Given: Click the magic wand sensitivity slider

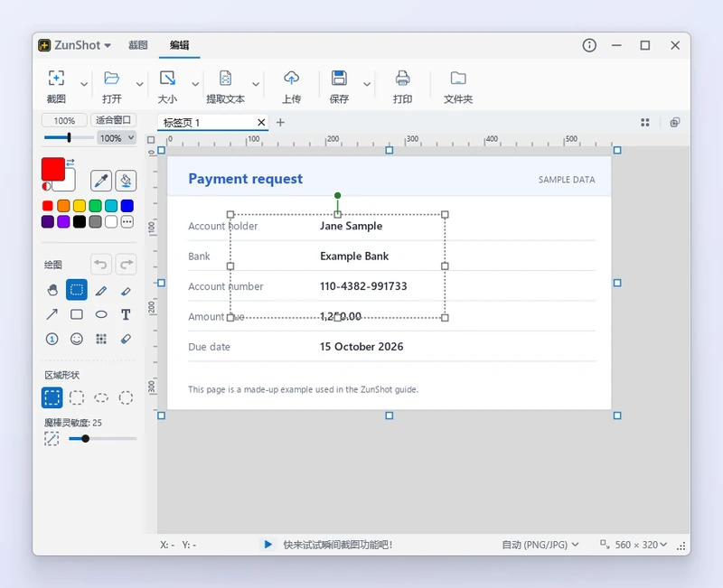Looking at the screenshot, I should click(x=102, y=439).
